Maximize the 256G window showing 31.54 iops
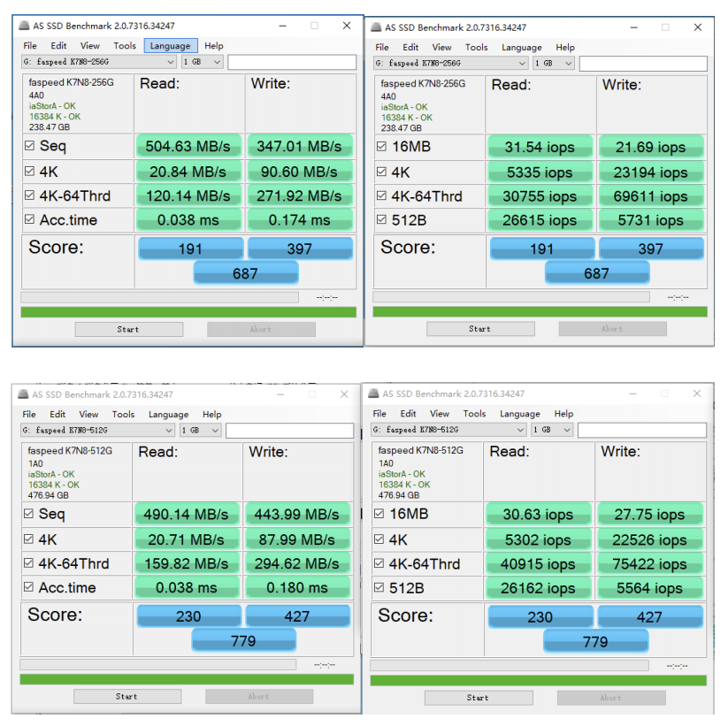728x726 pixels. point(664,27)
